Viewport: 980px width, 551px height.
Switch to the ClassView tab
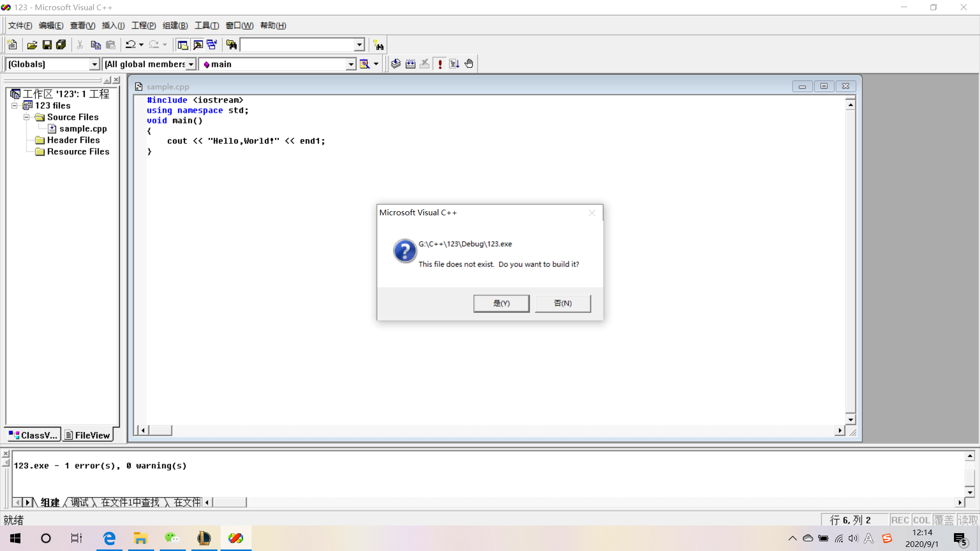click(x=34, y=435)
